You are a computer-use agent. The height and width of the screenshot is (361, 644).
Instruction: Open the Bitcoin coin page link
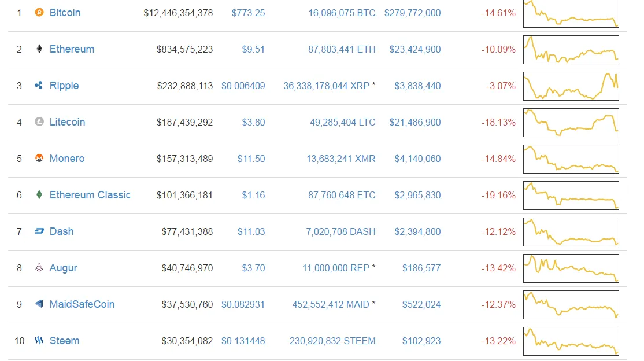click(x=65, y=13)
